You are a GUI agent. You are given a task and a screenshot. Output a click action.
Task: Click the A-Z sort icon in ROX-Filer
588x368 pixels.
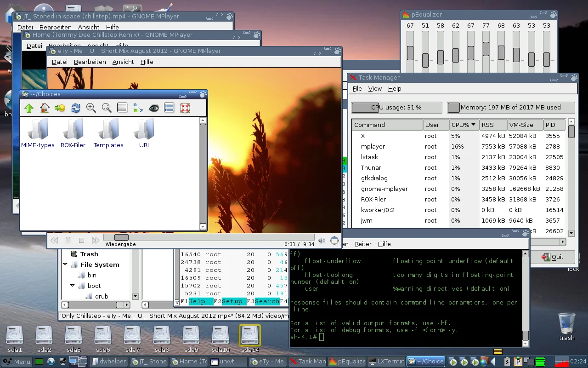coord(138,108)
